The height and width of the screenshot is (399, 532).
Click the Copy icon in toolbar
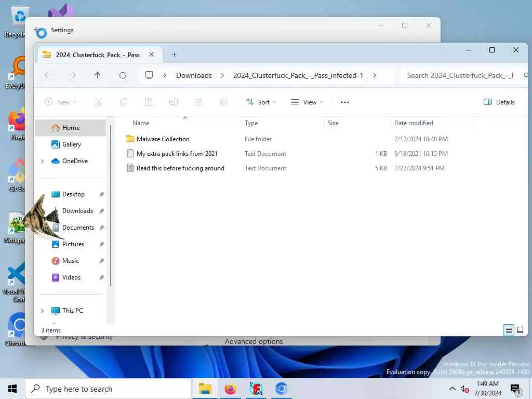(124, 102)
